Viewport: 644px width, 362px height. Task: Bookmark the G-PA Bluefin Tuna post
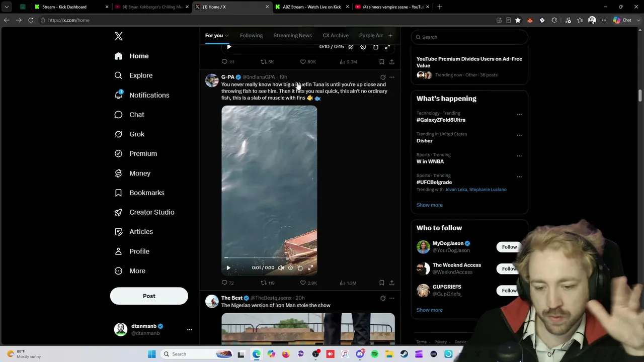pos(382,283)
